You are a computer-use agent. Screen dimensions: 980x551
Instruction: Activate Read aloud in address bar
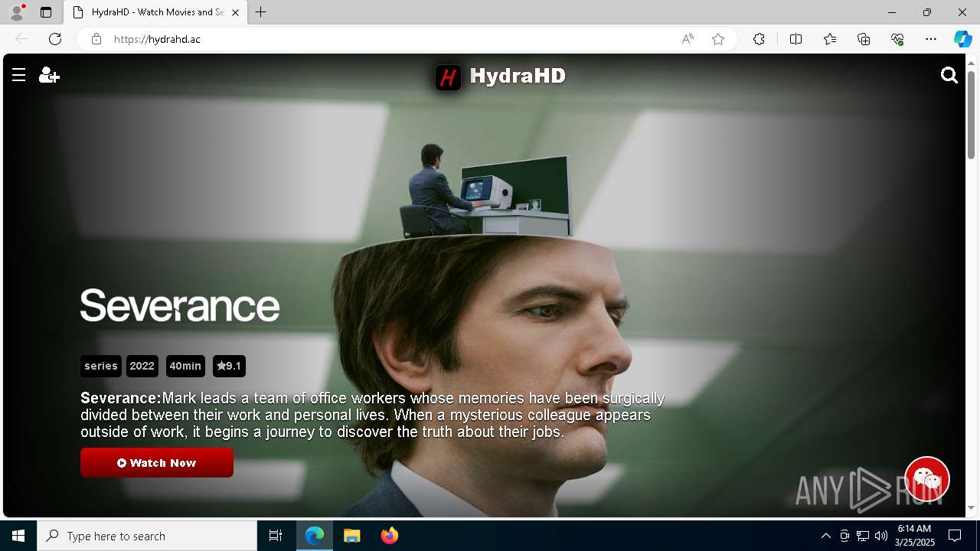(x=688, y=39)
